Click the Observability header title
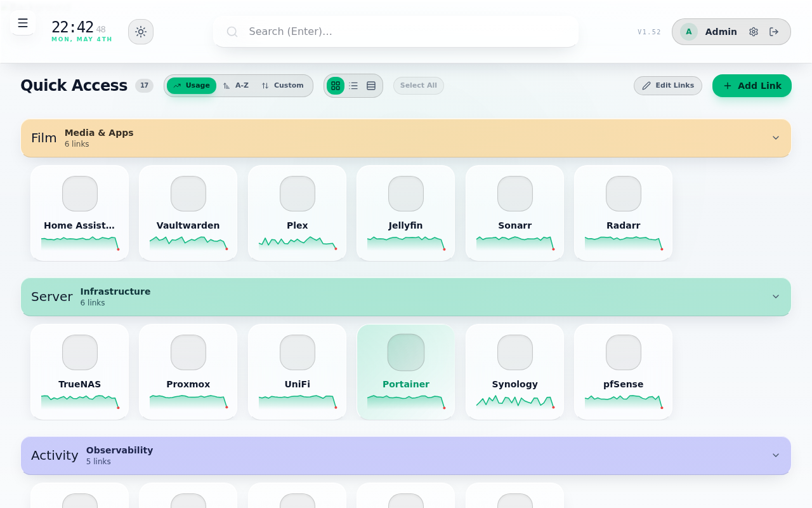Viewport: 812px width, 508px height. coord(120,450)
